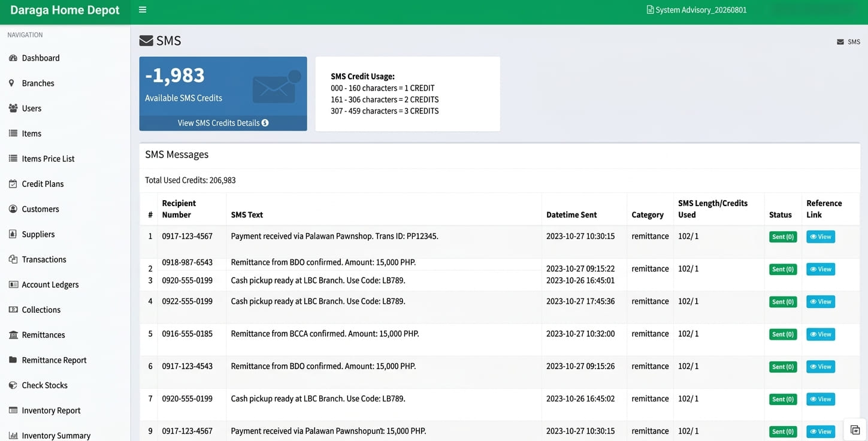Click View for recipient 0922-555-0199

click(x=821, y=301)
